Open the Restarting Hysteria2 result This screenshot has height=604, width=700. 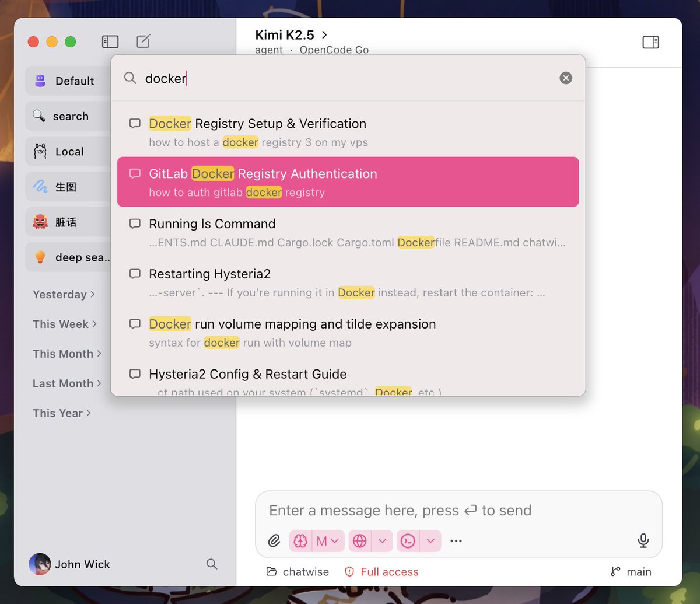coord(348,282)
